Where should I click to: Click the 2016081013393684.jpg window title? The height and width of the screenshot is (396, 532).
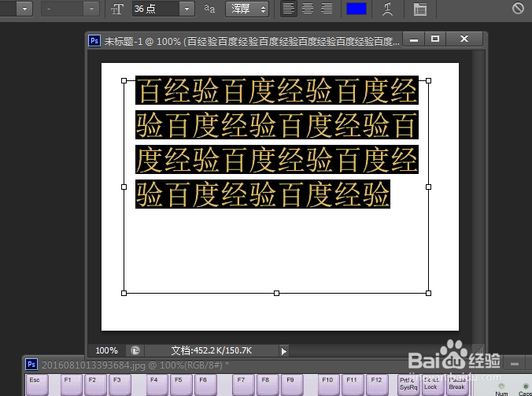coord(135,365)
